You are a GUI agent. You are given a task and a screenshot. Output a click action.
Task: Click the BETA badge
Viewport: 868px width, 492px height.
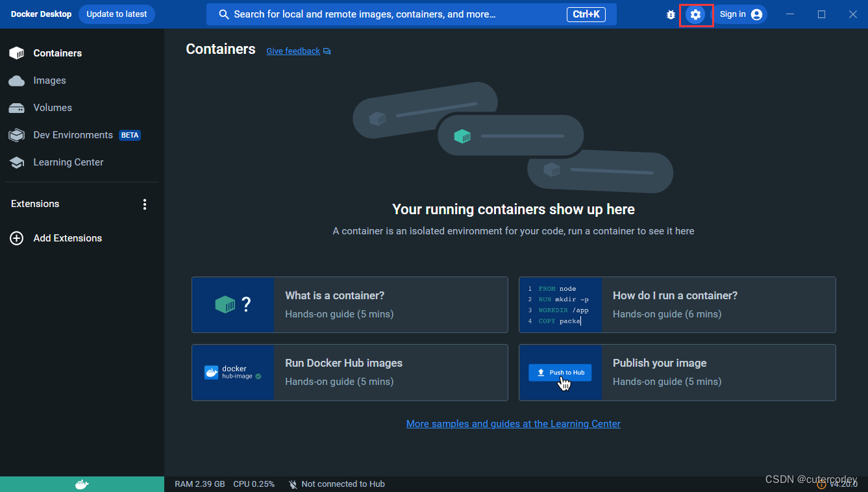(x=130, y=135)
